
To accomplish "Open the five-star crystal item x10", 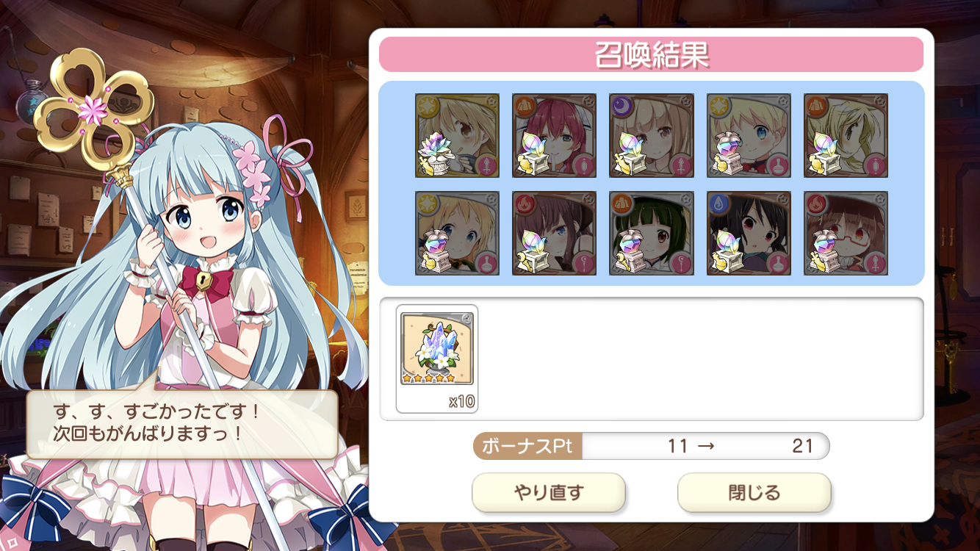I will 437,359.
